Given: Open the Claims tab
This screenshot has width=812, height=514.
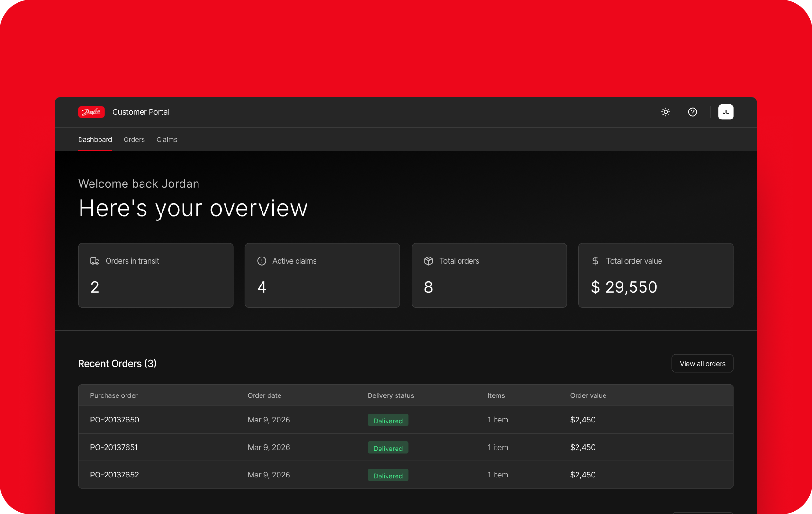Looking at the screenshot, I should click(x=167, y=139).
